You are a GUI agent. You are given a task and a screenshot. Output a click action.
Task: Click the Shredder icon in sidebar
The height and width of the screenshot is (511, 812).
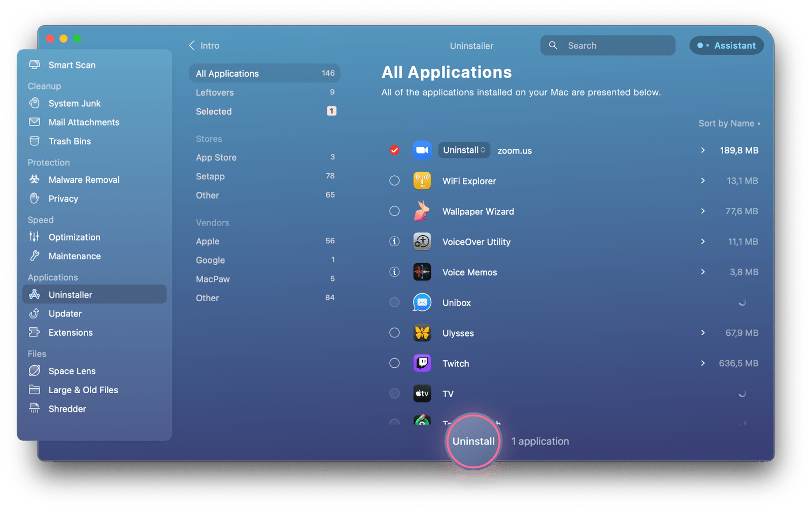[x=35, y=408]
